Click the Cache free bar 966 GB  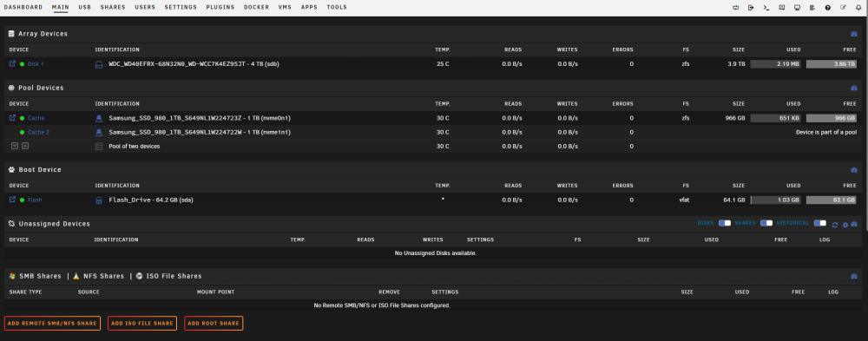pyautogui.click(x=832, y=119)
